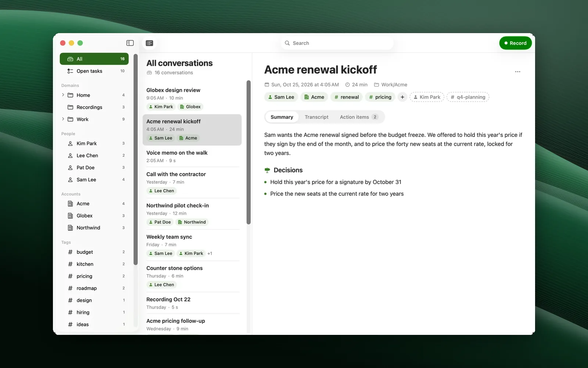Switch to the Action items tab
Viewport: 588px width, 368px height.
(359, 117)
